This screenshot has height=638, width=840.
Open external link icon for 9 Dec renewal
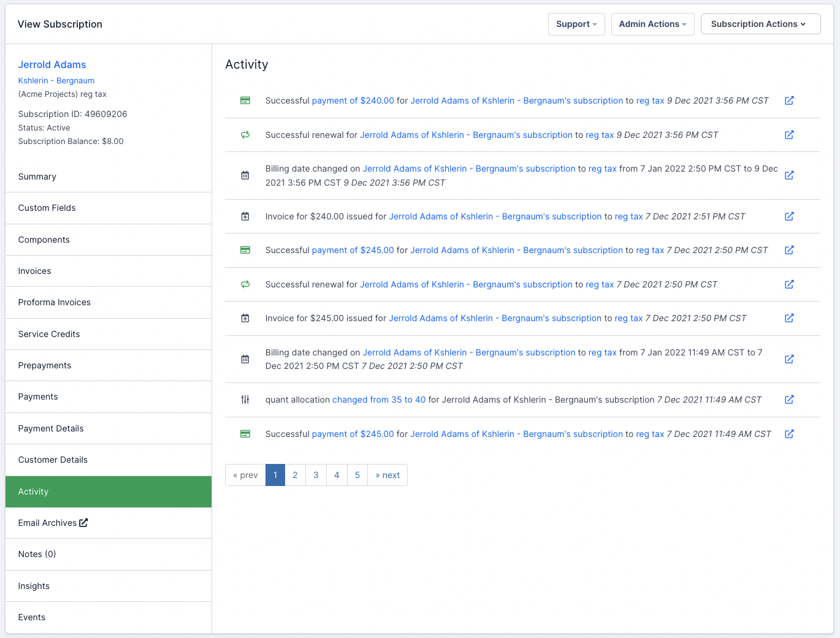point(789,135)
